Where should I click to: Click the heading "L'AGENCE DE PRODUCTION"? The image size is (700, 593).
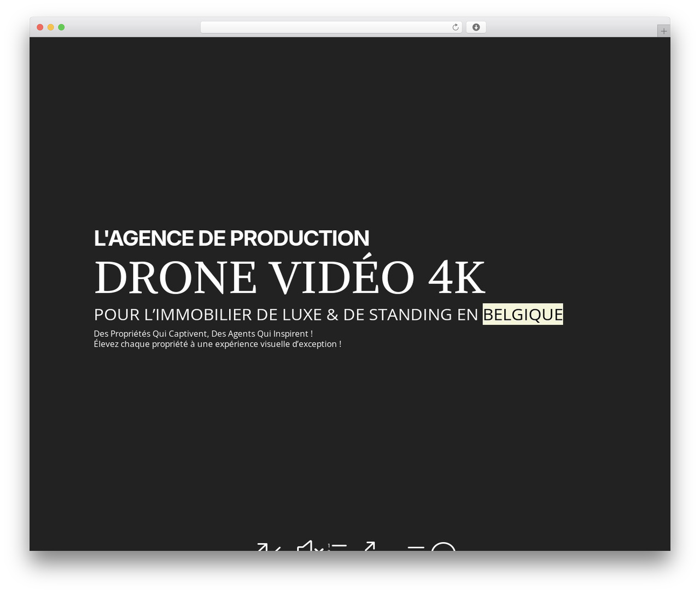(x=231, y=238)
